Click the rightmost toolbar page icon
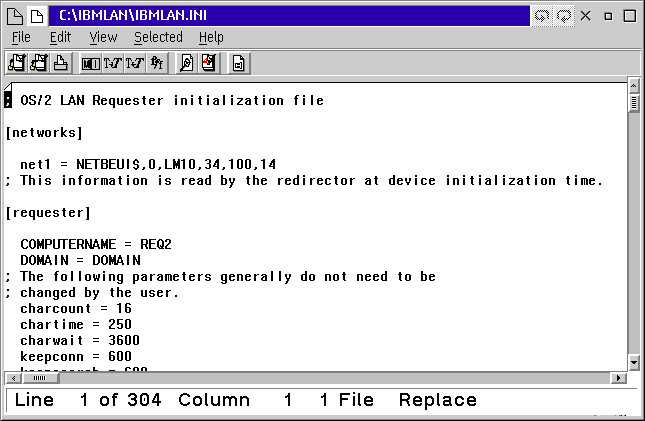 (x=238, y=63)
